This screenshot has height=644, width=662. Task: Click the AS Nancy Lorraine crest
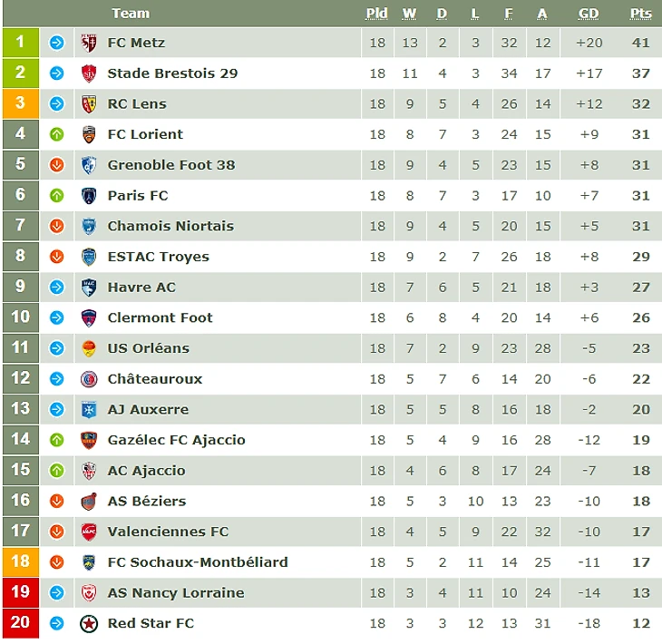(x=89, y=593)
